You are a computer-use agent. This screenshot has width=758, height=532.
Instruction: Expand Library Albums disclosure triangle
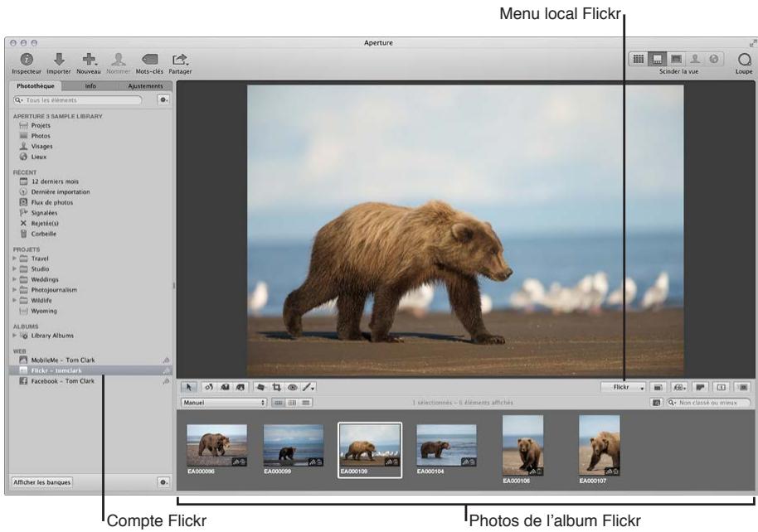(x=14, y=336)
